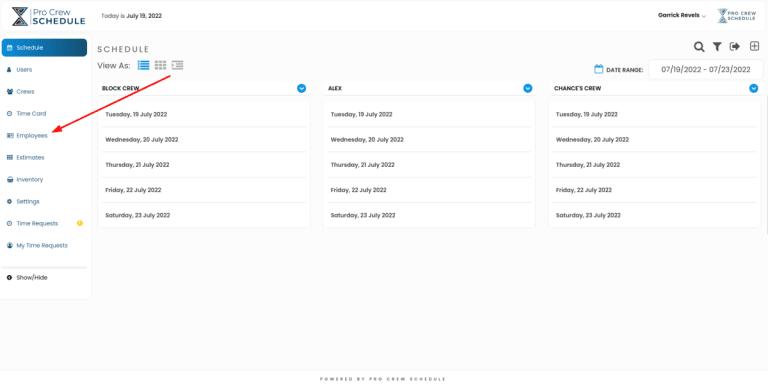Open the filter funnel icon

coord(717,47)
